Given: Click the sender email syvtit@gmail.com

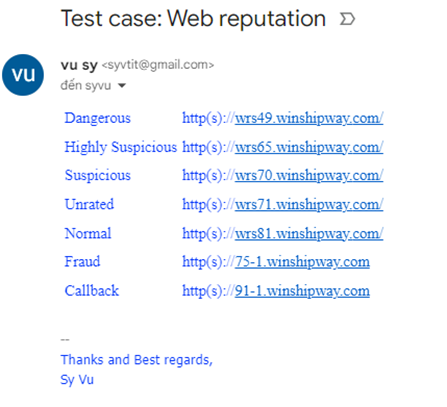Looking at the screenshot, I should (x=158, y=65).
